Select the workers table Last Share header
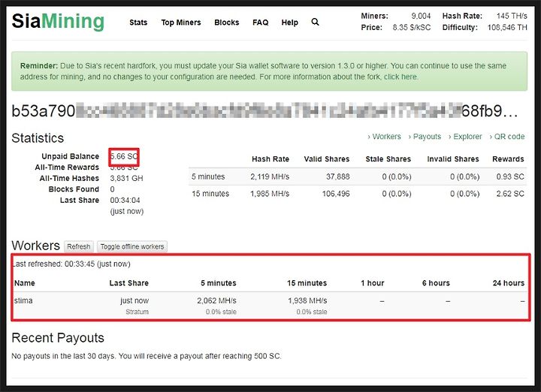This screenshot has height=392, width=541. [x=129, y=283]
